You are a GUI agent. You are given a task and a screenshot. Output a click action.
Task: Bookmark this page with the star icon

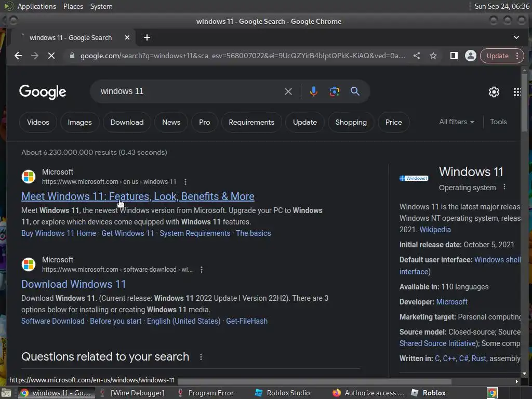(x=433, y=56)
